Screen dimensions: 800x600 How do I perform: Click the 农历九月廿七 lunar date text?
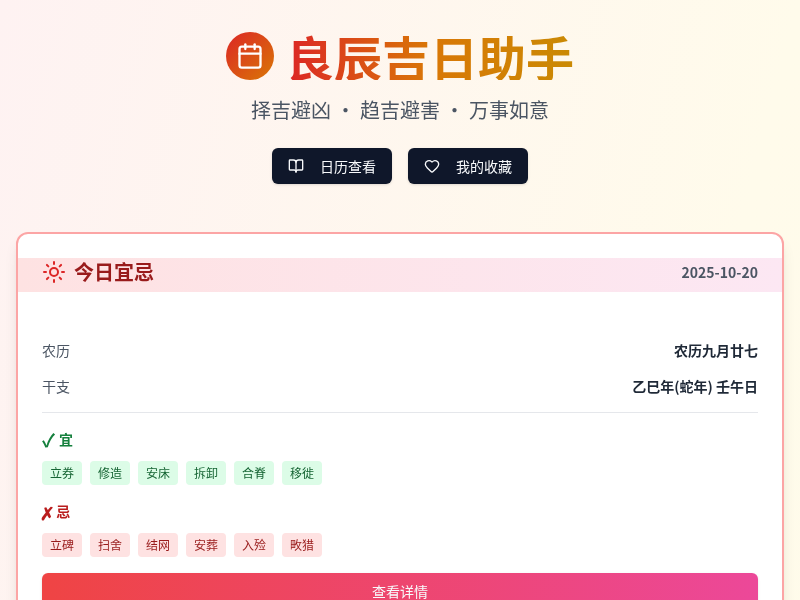point(715,351)
